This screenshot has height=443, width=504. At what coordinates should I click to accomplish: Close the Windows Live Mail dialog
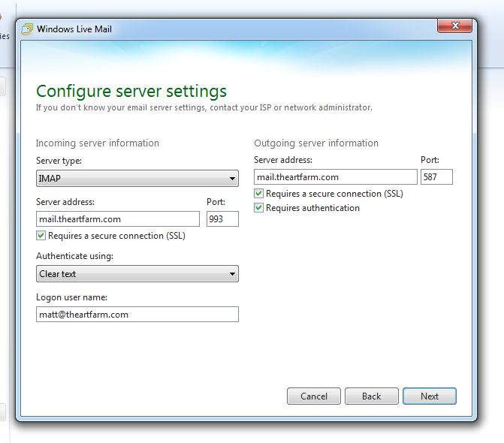[455, 26]
